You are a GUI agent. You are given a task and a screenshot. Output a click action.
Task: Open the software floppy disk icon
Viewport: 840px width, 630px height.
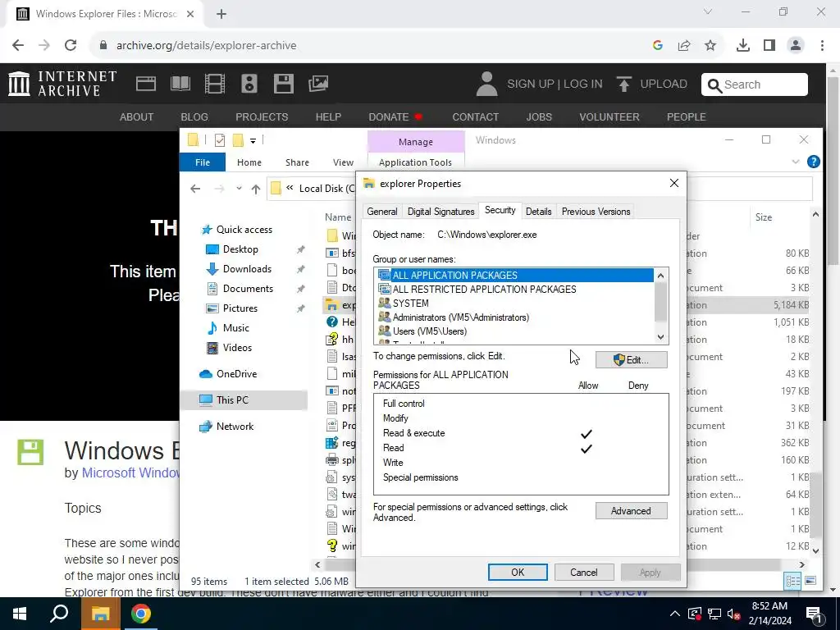click(x=283, y=84)
